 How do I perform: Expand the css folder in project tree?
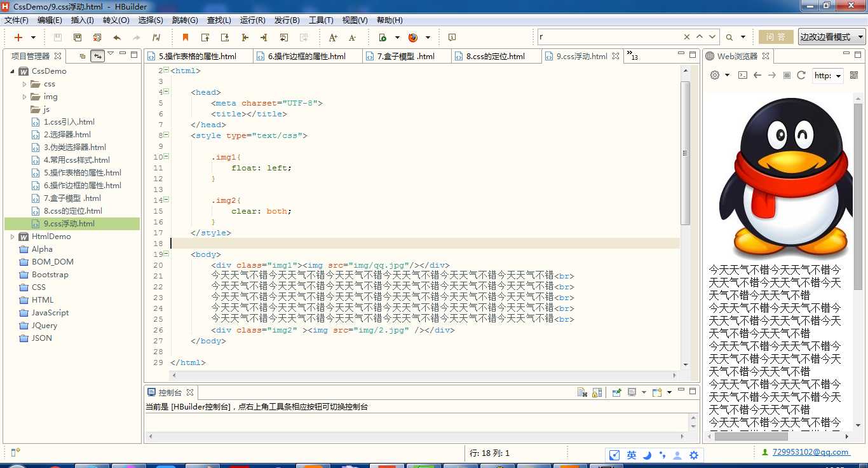pos(25,84)
